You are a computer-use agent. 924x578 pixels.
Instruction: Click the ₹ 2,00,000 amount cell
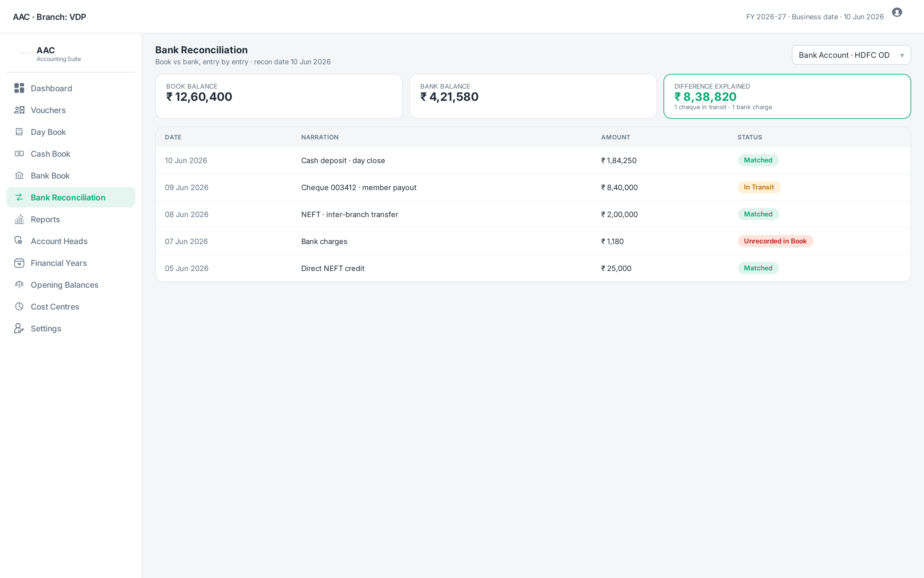click(619, 215)
